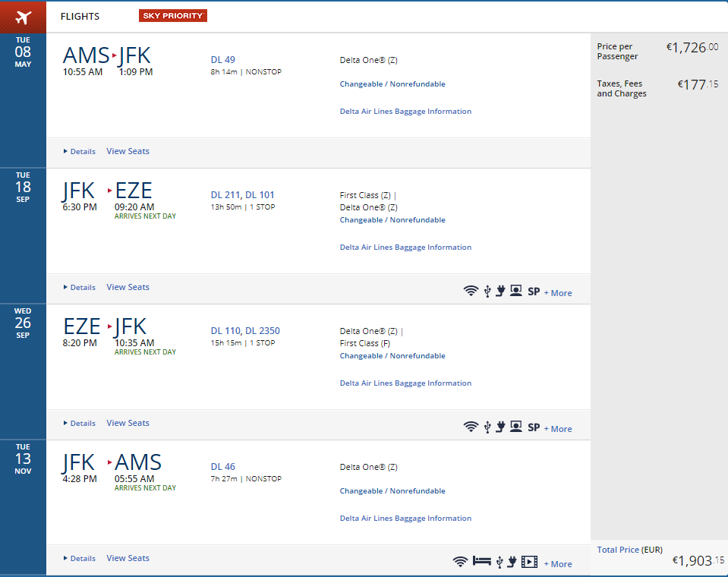
Task: View Seats for AMS to JFK flight
Action: point(128,151)
